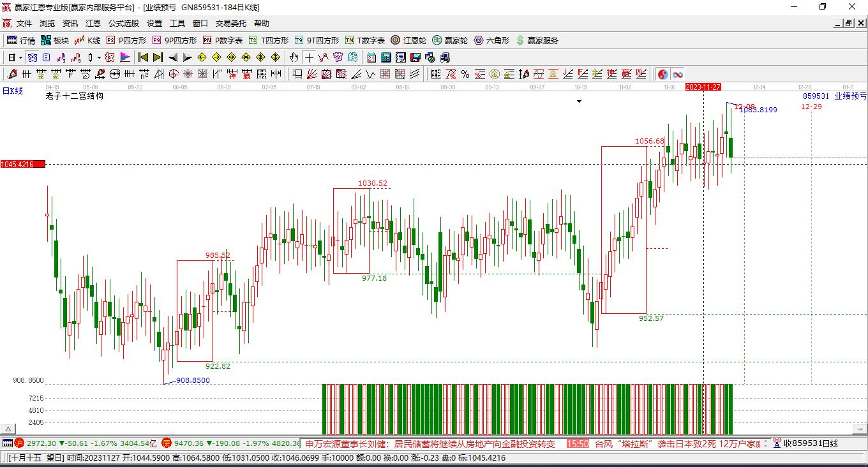Viewport: 868px width, 467px height.
Task: Click the colored flag icon
Action: coord(125,57)
